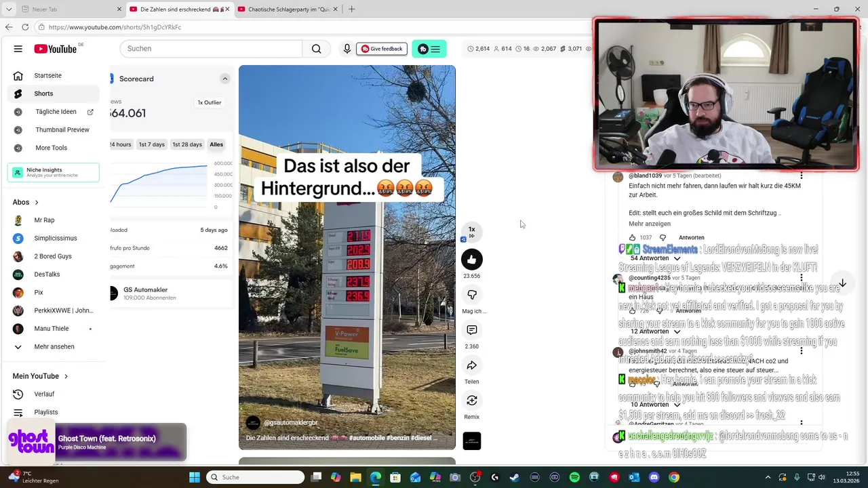Click the YouTube 'Suchen' search field
Screen dimensions: 868x488
click(x=211, y=49)
